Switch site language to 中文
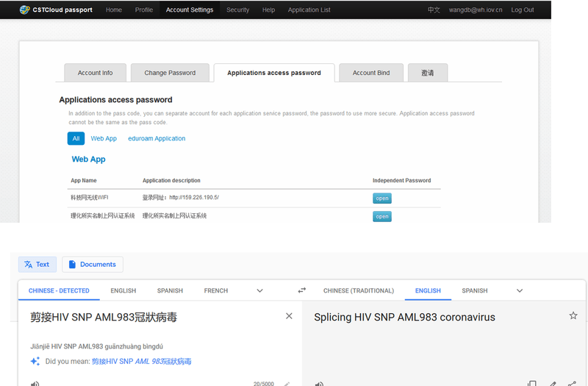This screenshot has height=386, width=588. pyautogui.click(x=434, y=10)
